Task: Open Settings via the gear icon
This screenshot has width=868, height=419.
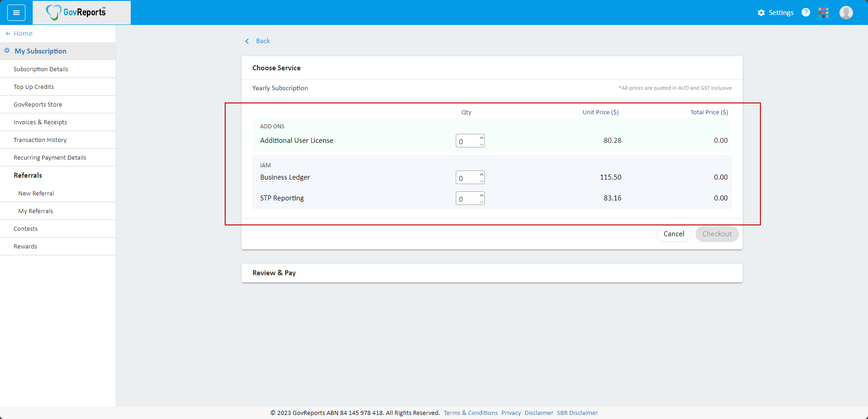Action: (761, 13)
